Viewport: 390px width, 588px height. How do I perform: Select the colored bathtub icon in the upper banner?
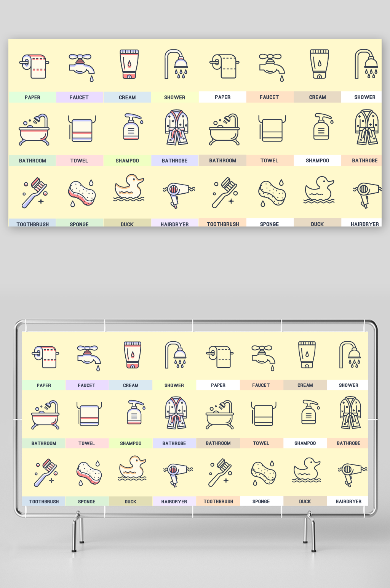34,130
